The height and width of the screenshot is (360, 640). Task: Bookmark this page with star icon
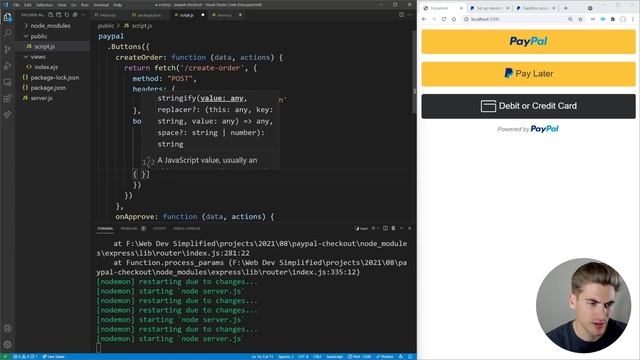tap(580, 19)
